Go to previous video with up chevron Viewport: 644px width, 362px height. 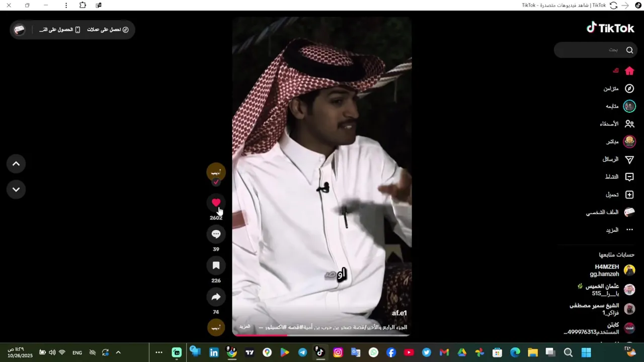16,164
